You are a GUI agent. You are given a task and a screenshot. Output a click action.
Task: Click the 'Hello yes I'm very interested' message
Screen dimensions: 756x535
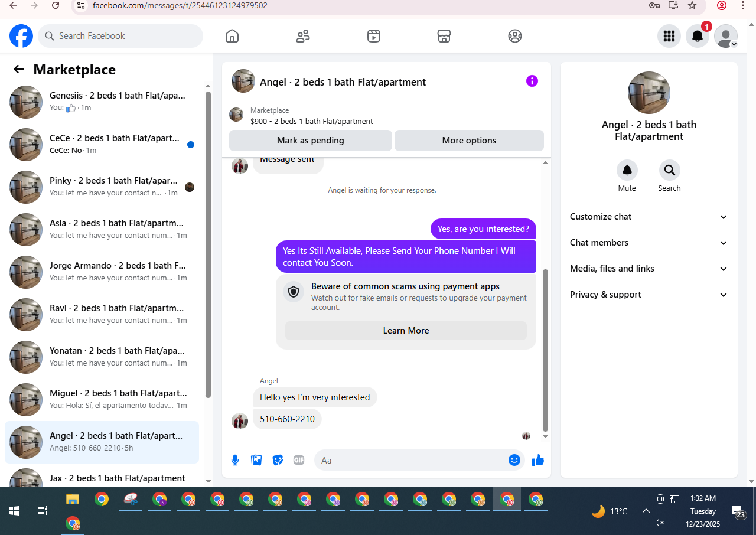(x=315, y=397)
